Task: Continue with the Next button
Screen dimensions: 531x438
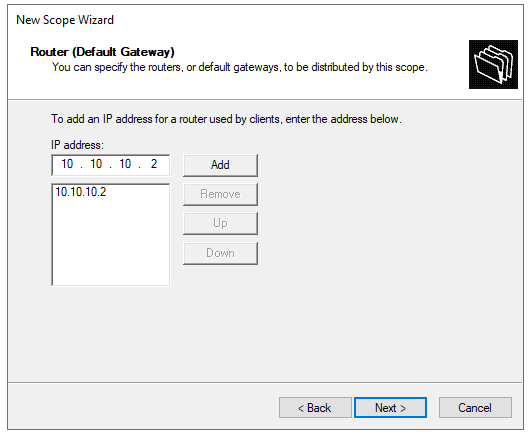Action: coord(390,408)
